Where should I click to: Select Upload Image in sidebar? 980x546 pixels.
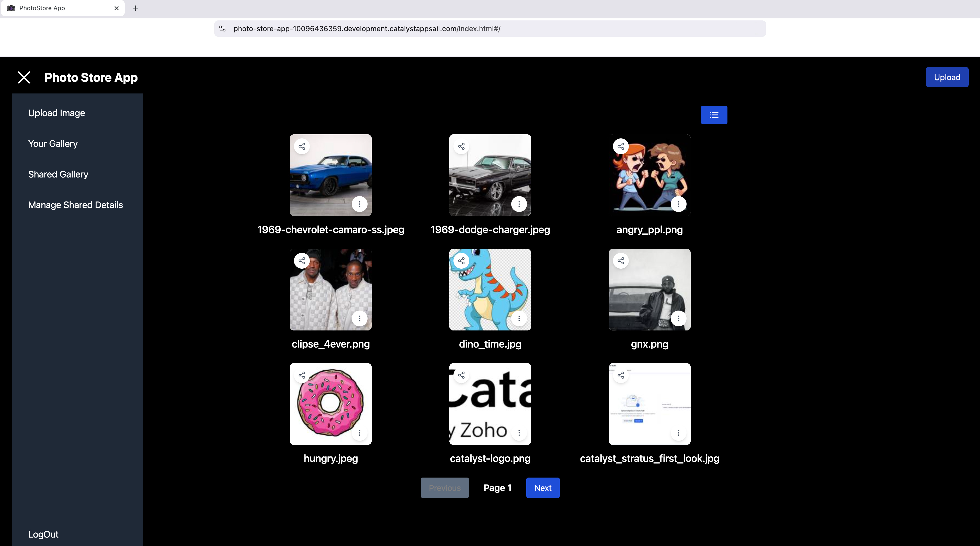coord(56,113)
